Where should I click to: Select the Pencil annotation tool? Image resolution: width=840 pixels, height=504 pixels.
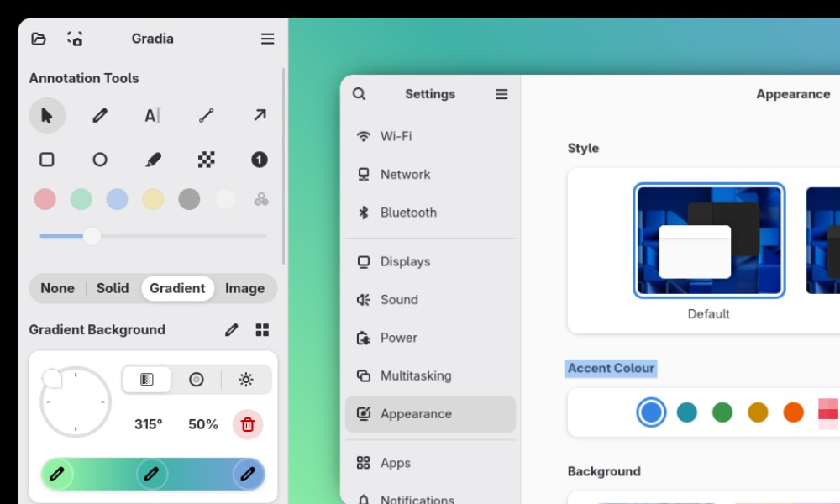tap(99, 115)
